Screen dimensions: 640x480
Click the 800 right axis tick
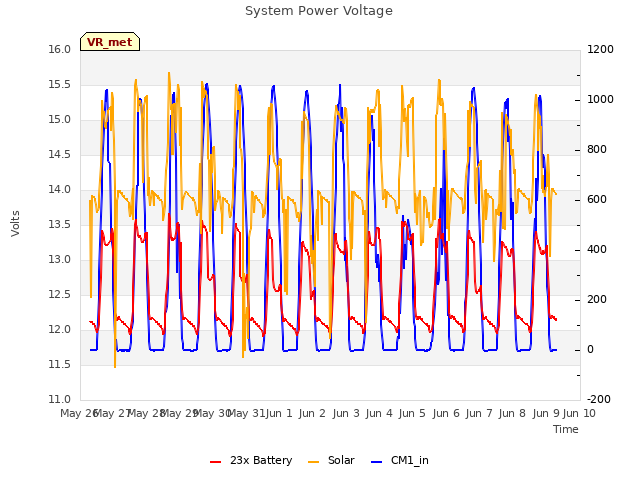[x=597, y=149]
